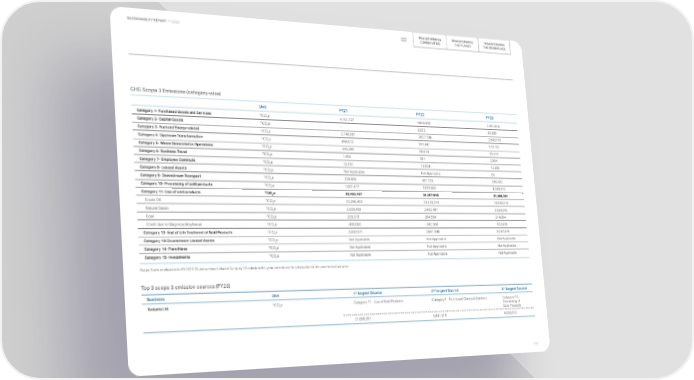The image size is (694, 380).
Task: Click the Vedanta Ltd row label
Action: (158, 309)
